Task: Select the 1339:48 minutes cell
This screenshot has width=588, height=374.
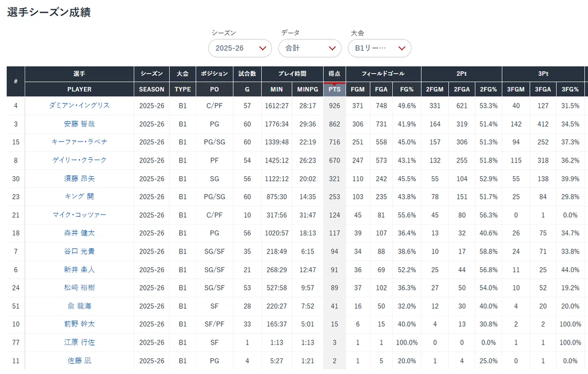Action: [x=276, y=142]
